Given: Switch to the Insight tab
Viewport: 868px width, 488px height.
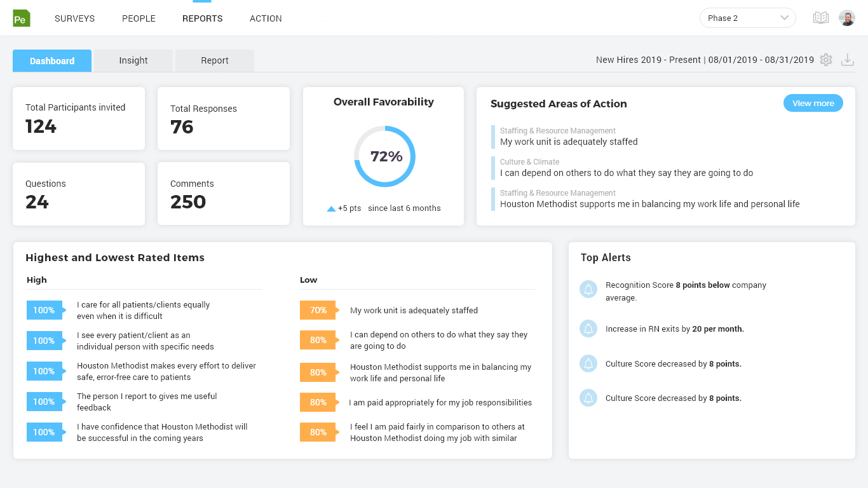Looking at the screenshot, I should pyautogui.click(x=133, y=60).
